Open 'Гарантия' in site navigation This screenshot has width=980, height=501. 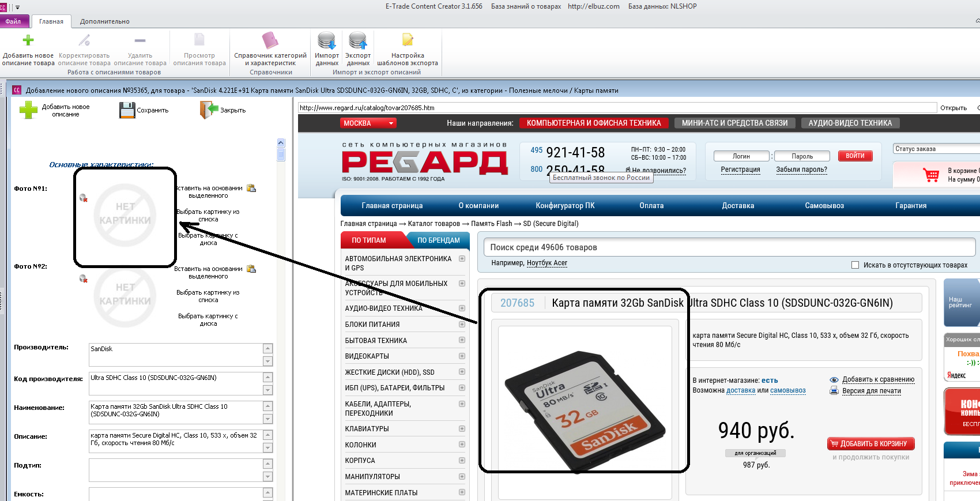911,206
